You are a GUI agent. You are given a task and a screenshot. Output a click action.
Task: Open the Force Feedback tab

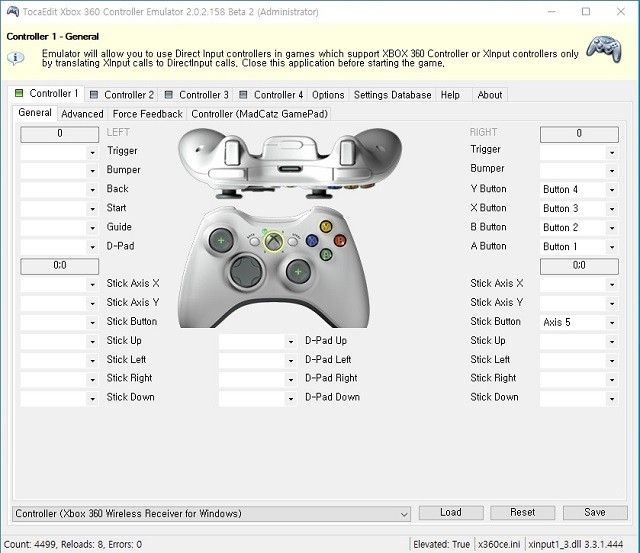click(x=147, y=114)
